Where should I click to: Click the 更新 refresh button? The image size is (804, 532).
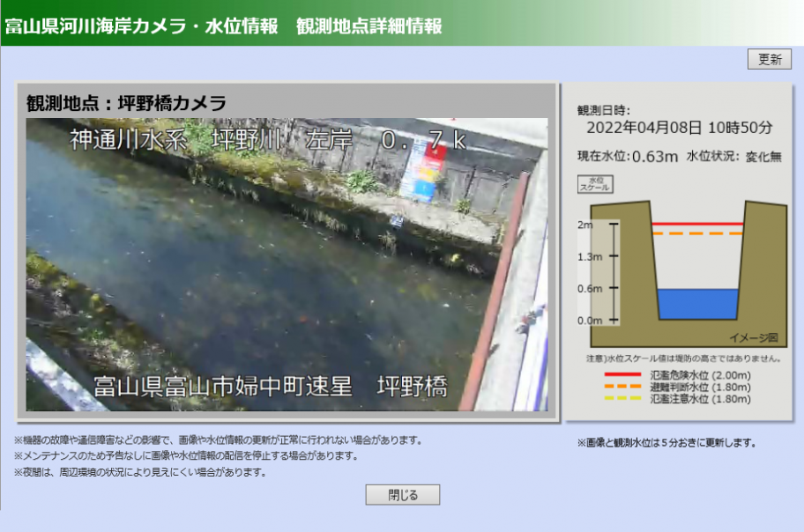coord(769,60)
